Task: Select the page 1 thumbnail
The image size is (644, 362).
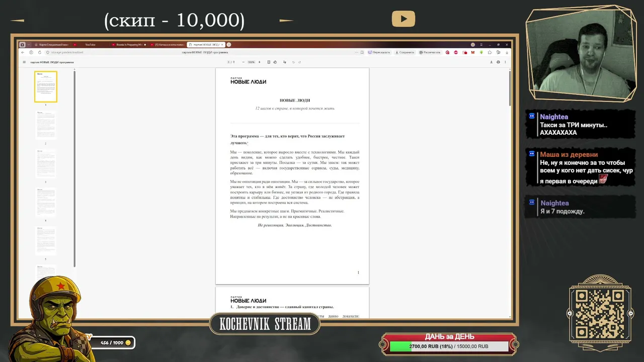Action: [46, 86]
